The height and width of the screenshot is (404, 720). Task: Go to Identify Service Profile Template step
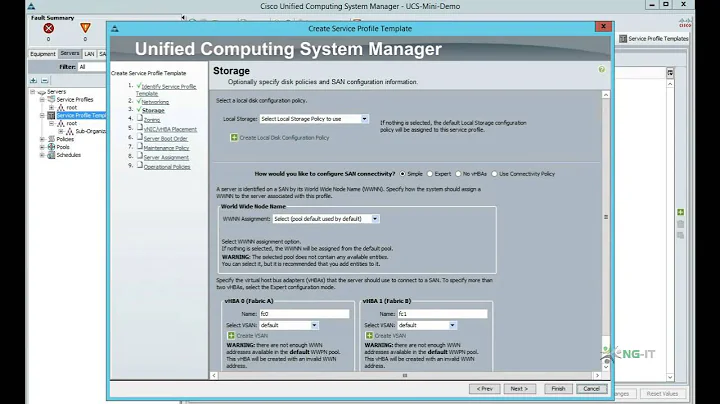(x=166, y=90)
